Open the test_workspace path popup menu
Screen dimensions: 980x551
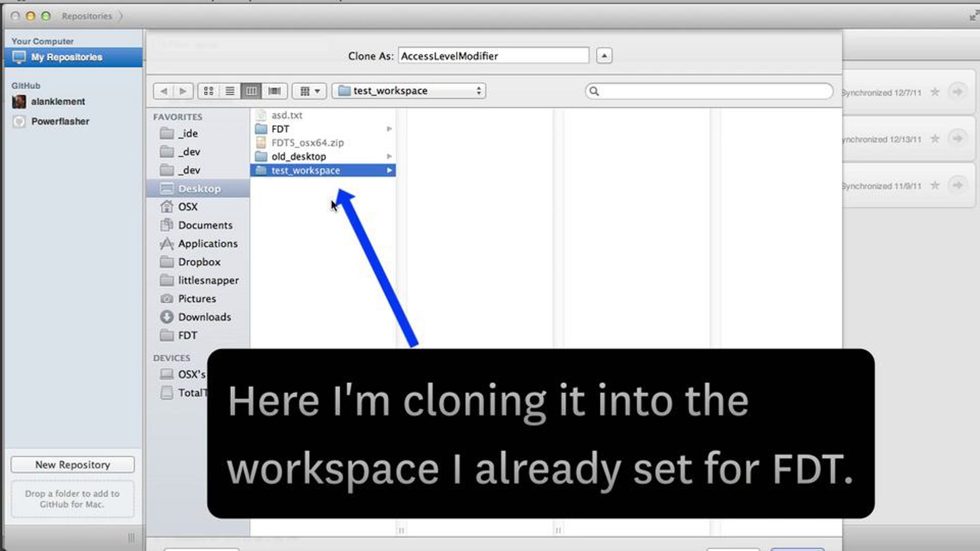coord(409,91)
